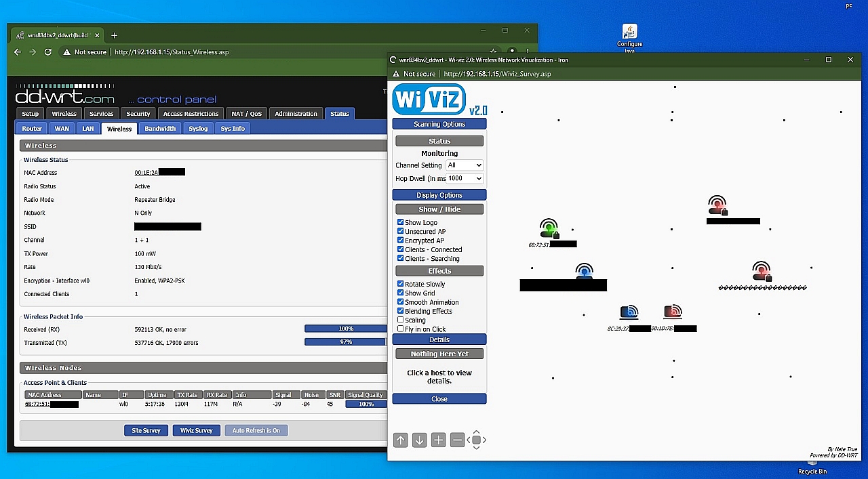Viewport: 868px width, 479px height.
Task: Switch to WAN status sub-tab
Action: [x=62, y=128]
